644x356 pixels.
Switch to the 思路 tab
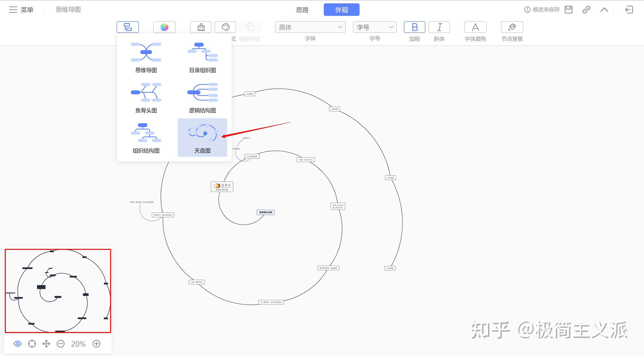(x=302, y=10)
